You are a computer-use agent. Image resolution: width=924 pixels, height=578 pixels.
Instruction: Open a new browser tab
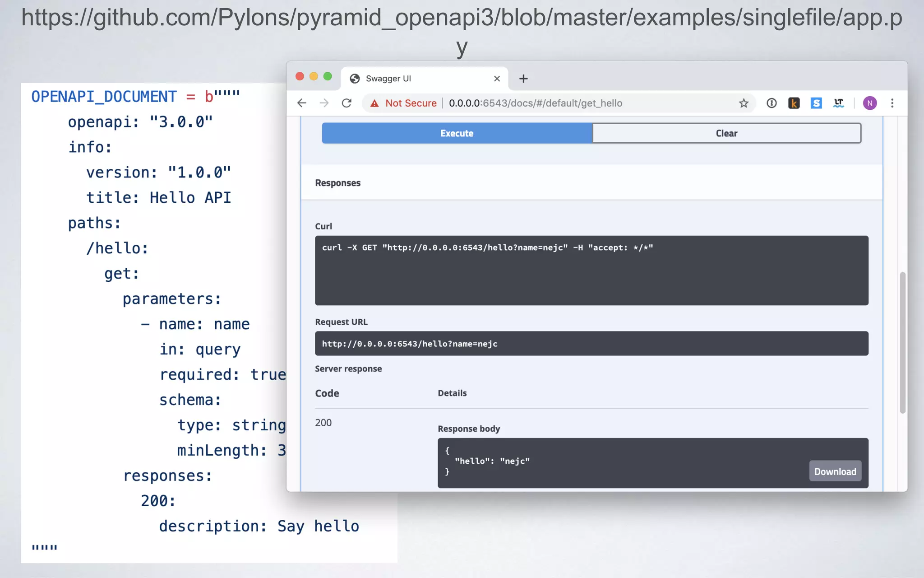[x=523, y=79]
